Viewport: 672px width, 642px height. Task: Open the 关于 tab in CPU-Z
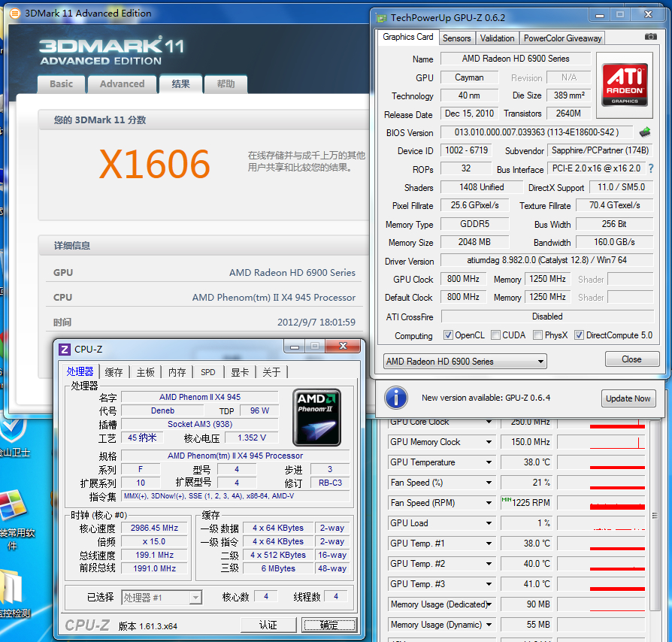[x=271, y=372]
